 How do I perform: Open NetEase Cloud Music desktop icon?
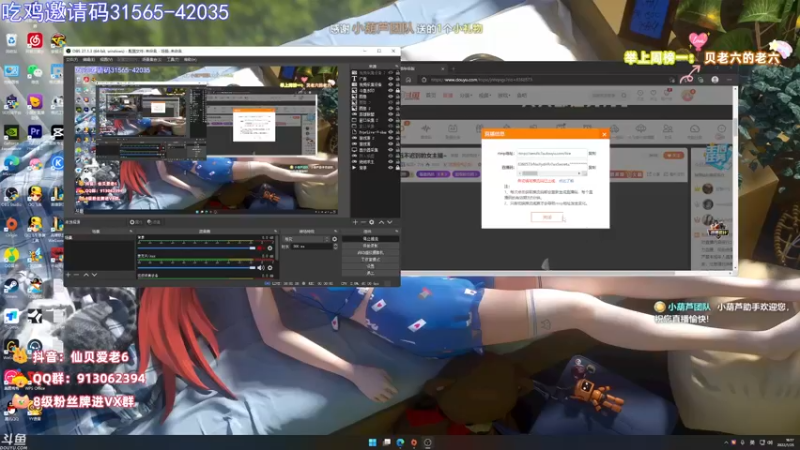[35, 40]
